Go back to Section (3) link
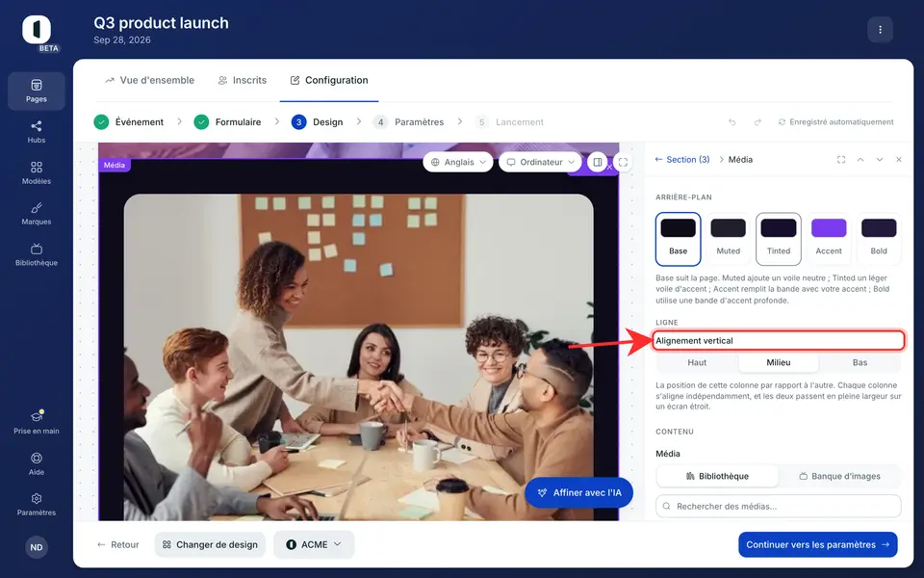Screen dimensions: 924x578 (682, 160)
